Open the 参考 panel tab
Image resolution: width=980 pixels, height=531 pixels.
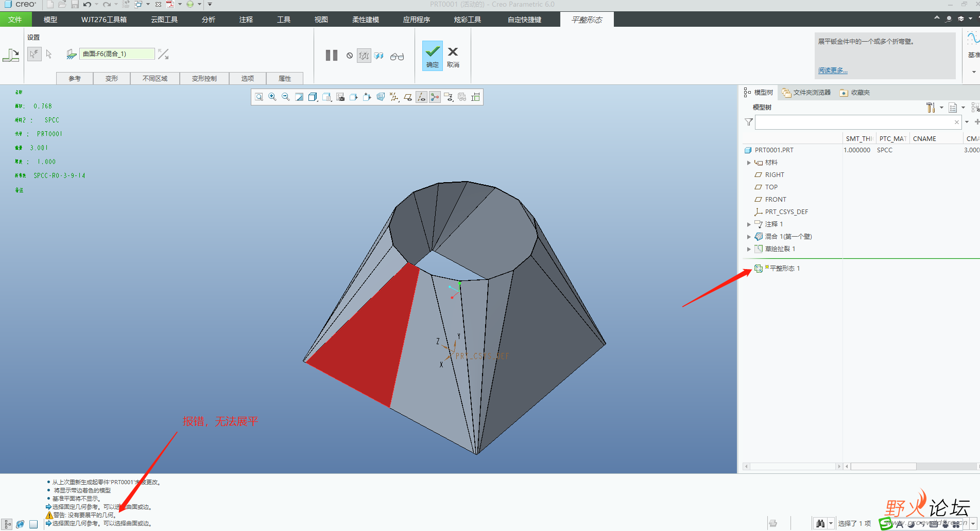pyautogui.click(x=75, y=78)
